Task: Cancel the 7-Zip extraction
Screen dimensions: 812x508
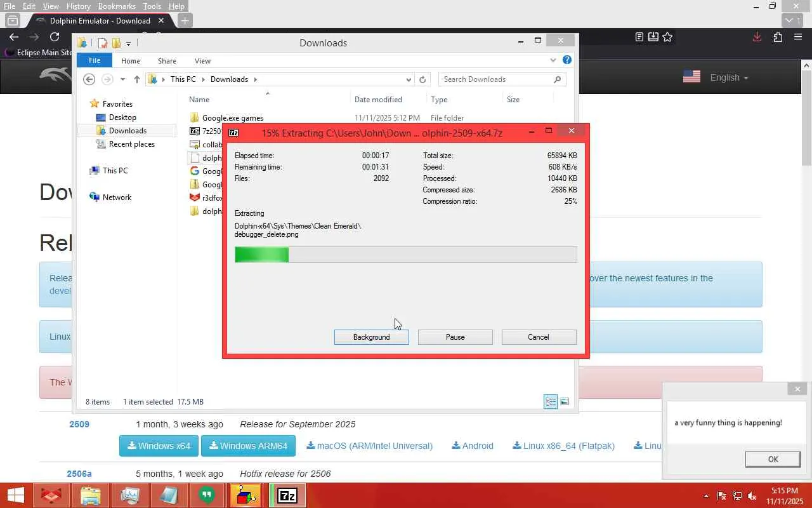Action: (539, 337)
